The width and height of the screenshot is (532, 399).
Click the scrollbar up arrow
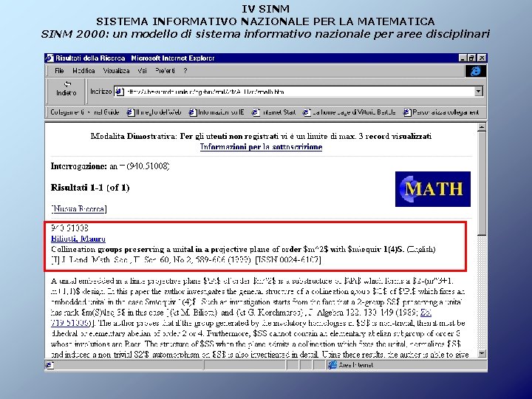482,127
